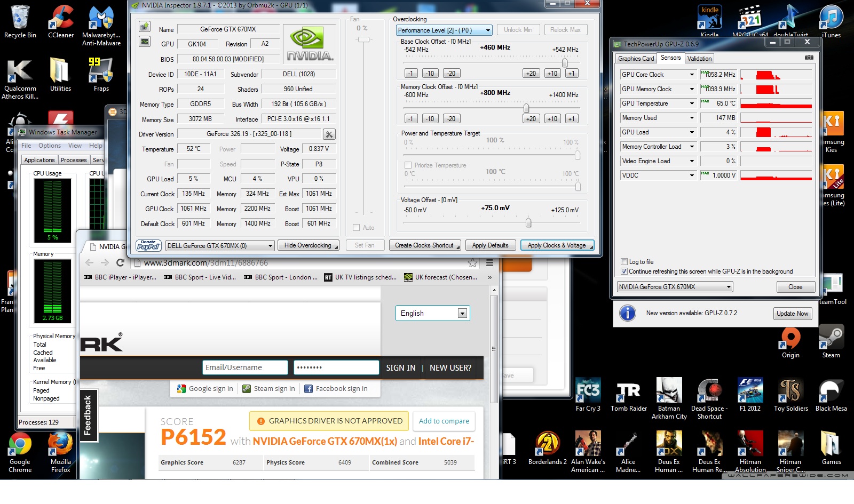Click the GPU-Z screenshot camera icon
854x504 pixels.
tap(809, 58)
